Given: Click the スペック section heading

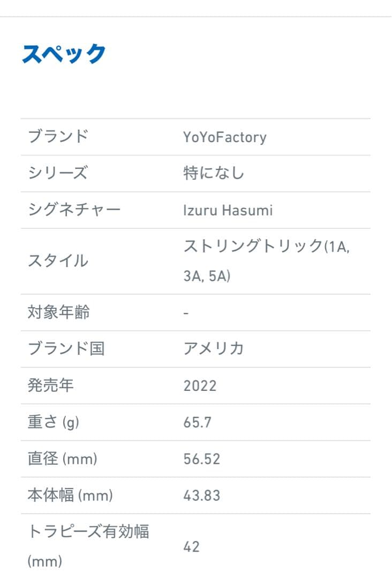Looking at the screenshot, I should [x=64, y=54].
